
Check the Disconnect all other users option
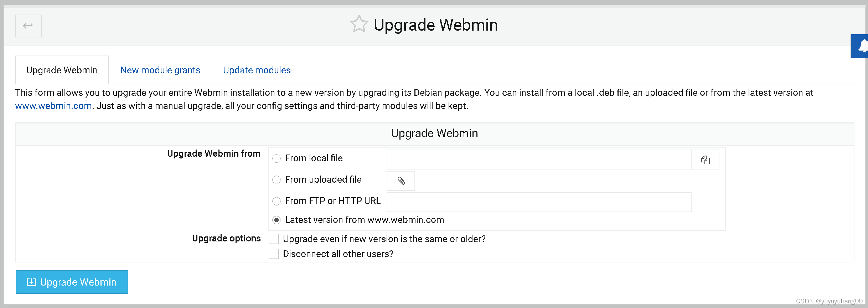273,254
